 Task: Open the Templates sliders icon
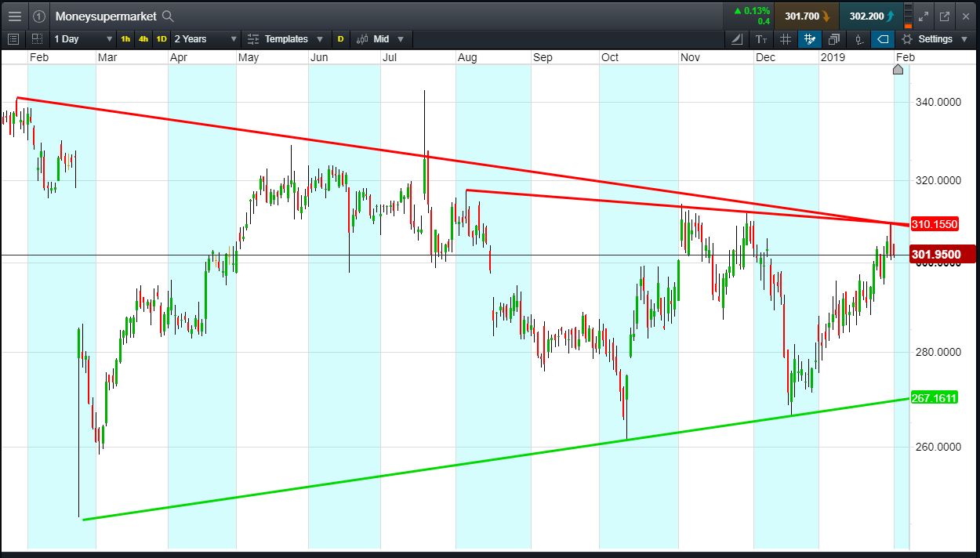253,38
